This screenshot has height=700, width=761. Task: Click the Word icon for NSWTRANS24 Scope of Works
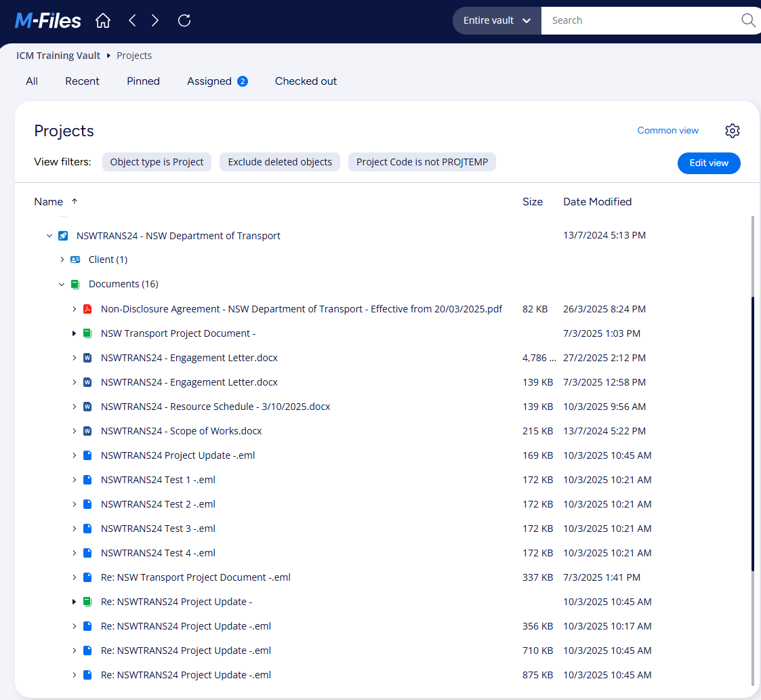click(x=87, y=430)
